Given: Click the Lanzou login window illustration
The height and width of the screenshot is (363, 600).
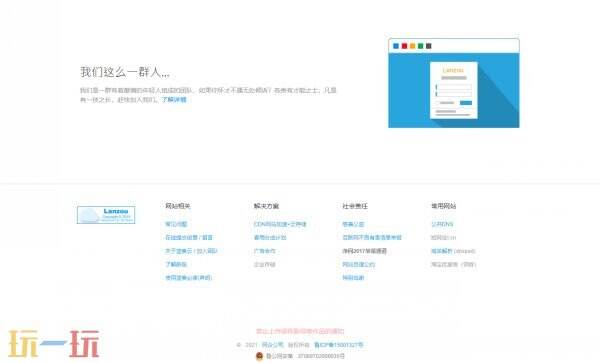Looking at the screenshot, I should tap(454, 83).
